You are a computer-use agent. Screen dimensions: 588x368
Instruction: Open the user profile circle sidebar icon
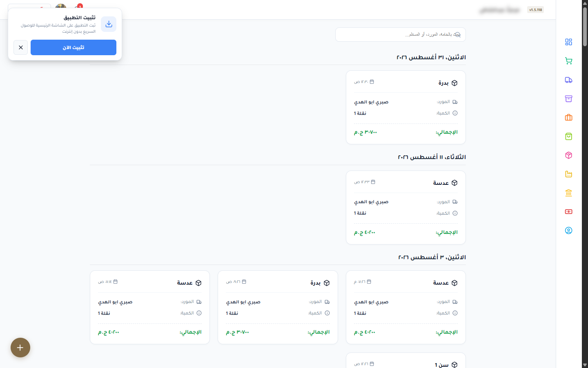pyautogui.click(x=568, y=231)
